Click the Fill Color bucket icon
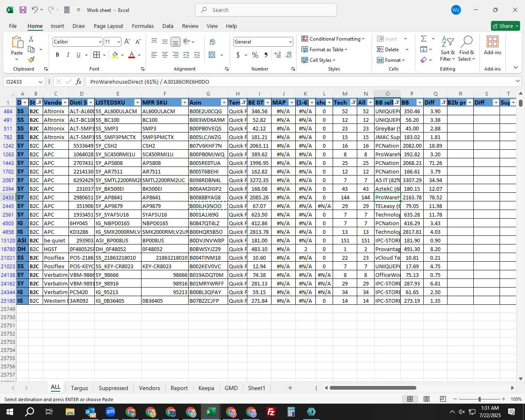The height and width of the screenshot is (420, 525). (115, 55)
